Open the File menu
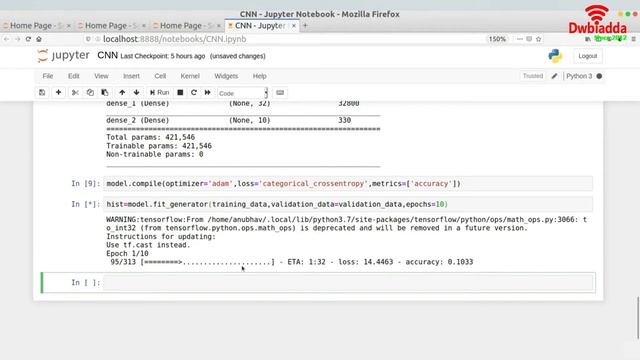Image resolution: width=640 pixels, height=360 pixels. 48,76
